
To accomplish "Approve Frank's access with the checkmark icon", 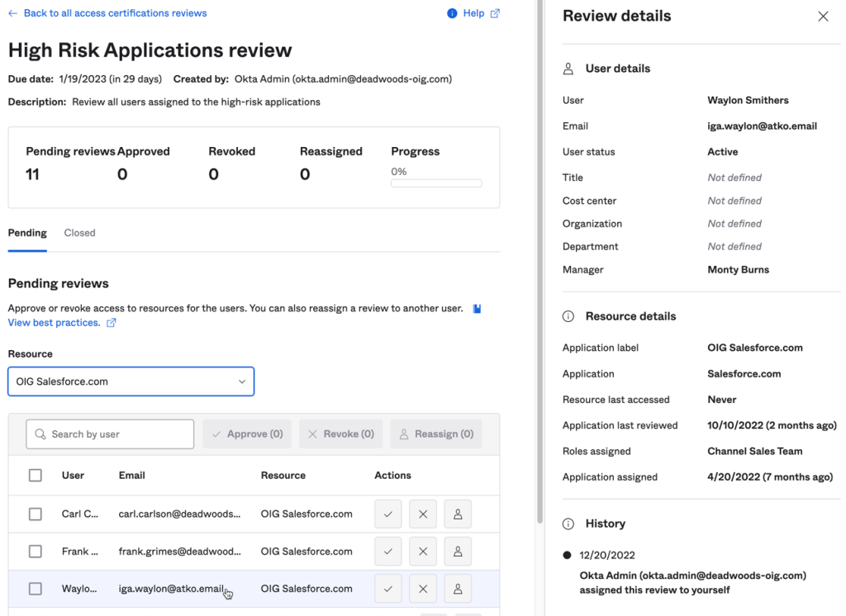I will 387,552.
